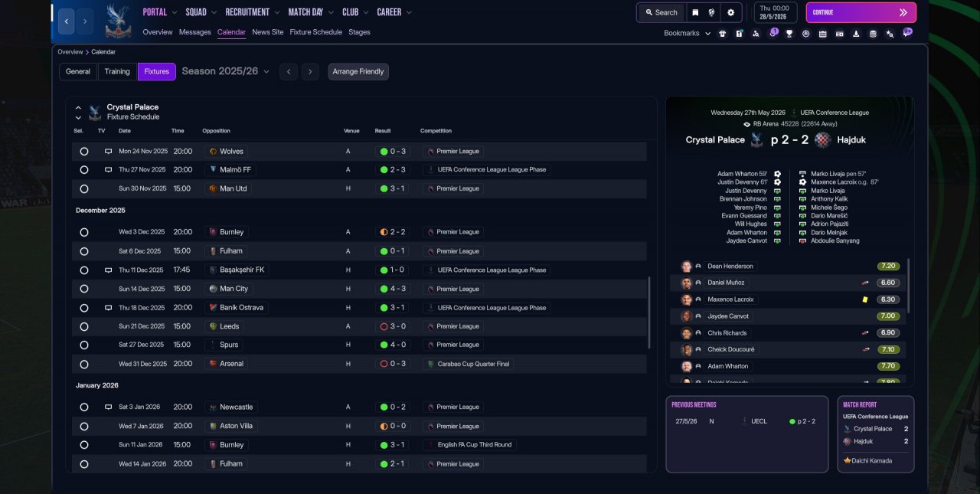Open the Fixture Schedule tab

pos(316,32)
